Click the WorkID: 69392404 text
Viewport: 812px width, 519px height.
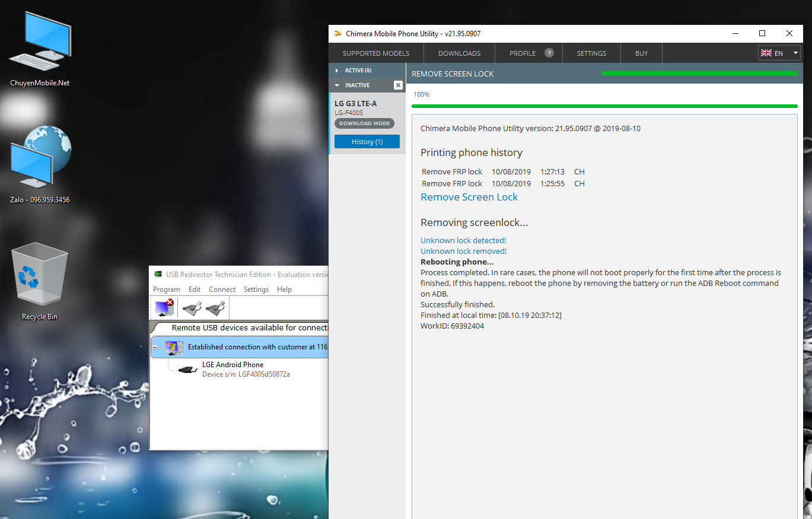(452, 326)
